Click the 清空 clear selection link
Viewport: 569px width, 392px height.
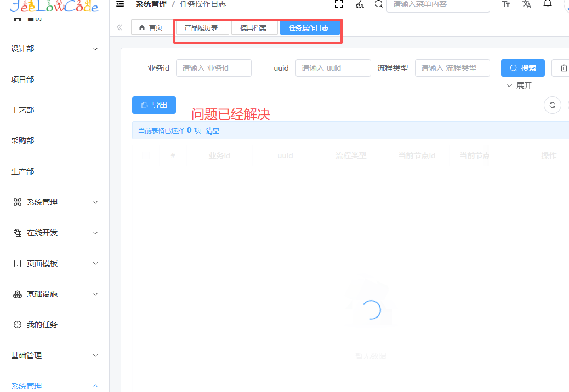213,131
